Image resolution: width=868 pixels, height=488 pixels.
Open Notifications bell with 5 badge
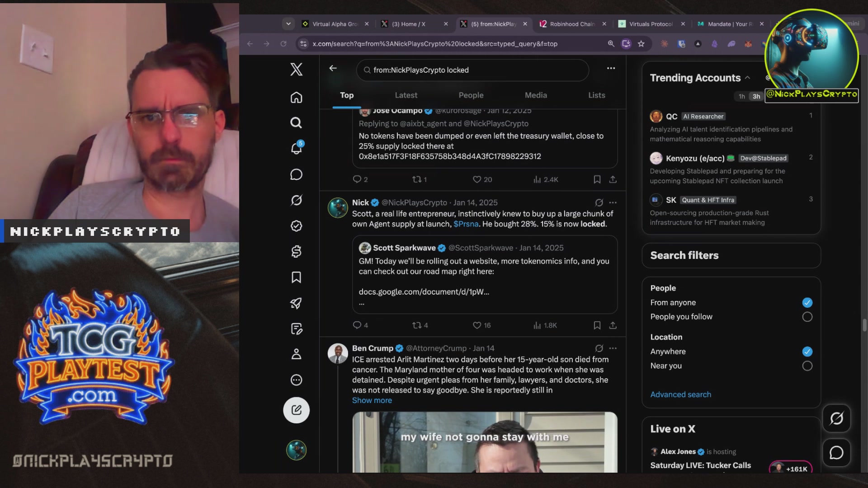point(297,148)
